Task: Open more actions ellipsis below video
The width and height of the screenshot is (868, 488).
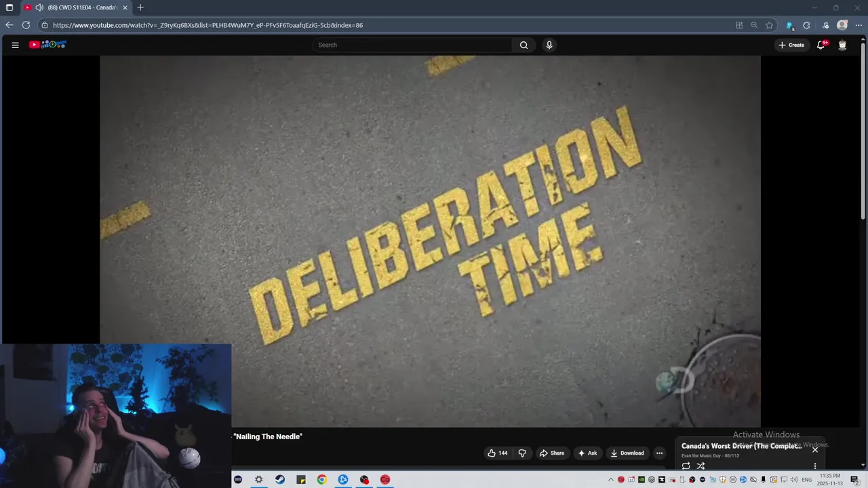Action: pos(659,453)
